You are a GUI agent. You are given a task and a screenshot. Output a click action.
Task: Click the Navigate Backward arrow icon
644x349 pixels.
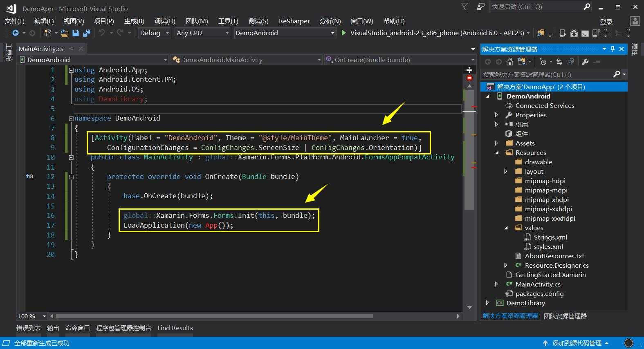(16, 33)
